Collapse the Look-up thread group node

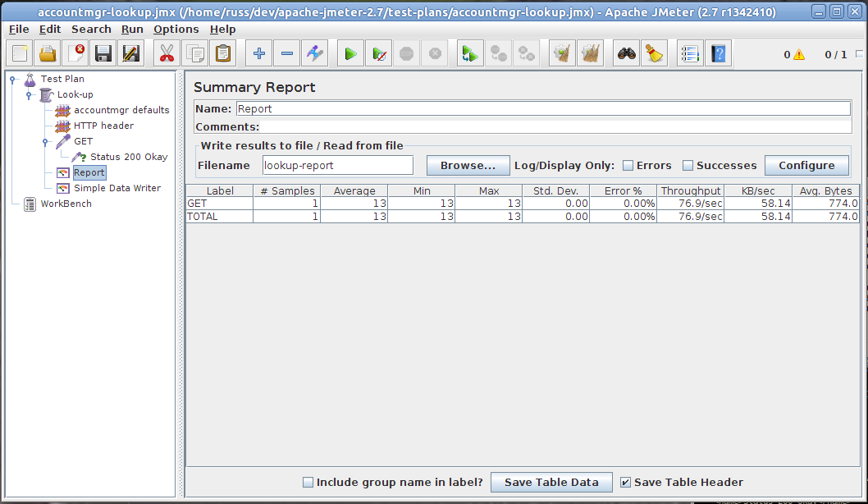tap(29, 94)
